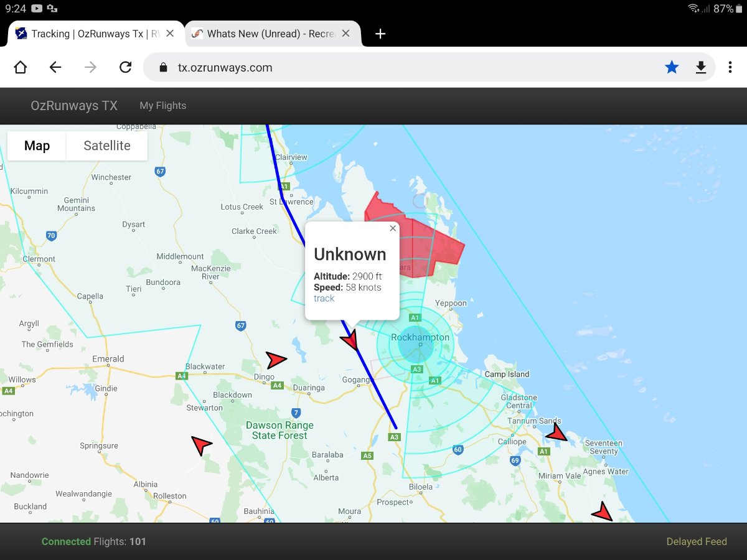Open the downloads icon in toolbar
Viewport: 747px width, 560px height.
tap(701, 67)
